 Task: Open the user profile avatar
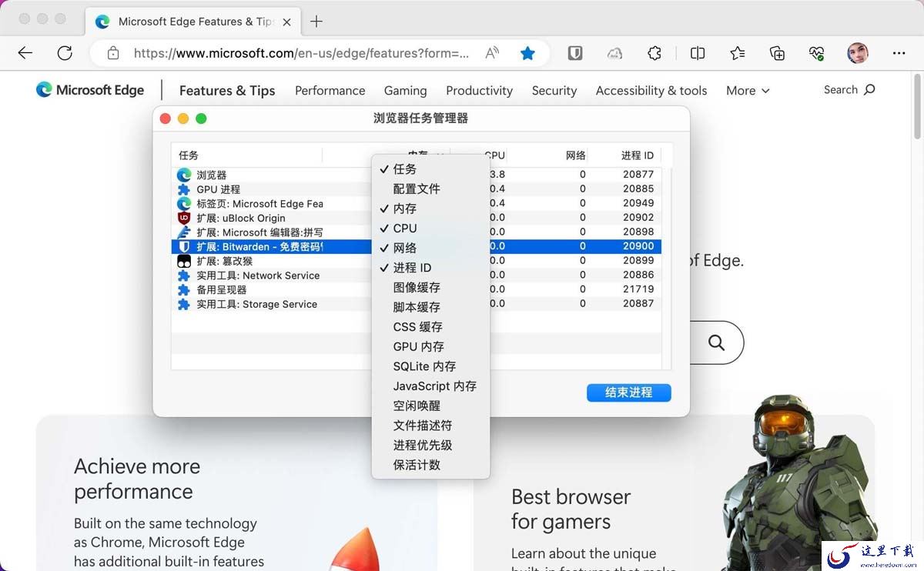[x=858, y=53]
